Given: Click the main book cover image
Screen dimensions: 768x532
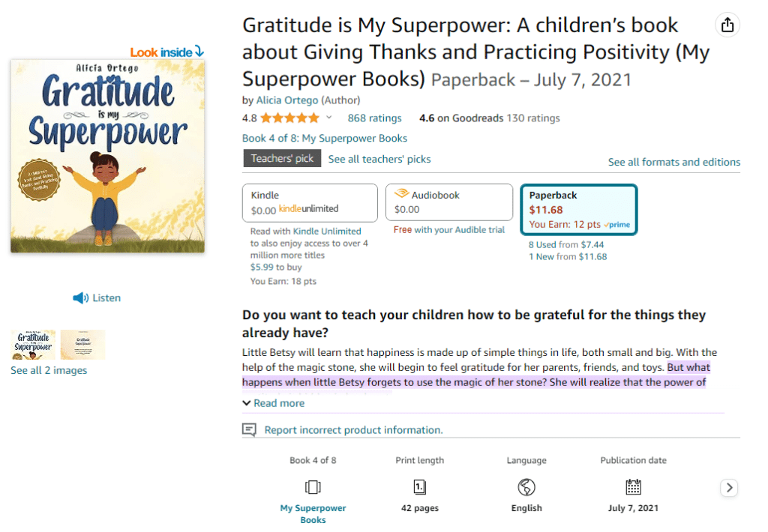Looking at the screenshot, I should pos(107,156).
